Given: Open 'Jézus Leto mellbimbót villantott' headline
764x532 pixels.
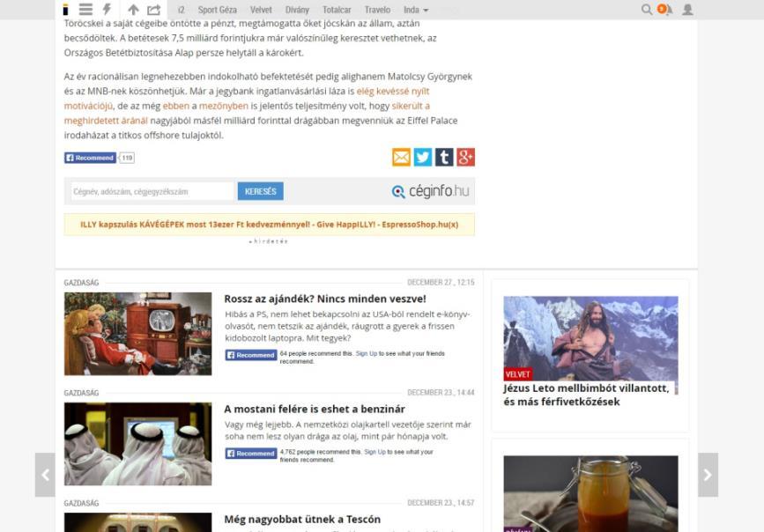Looking at the screenshot, I should [x=586, y=395].
